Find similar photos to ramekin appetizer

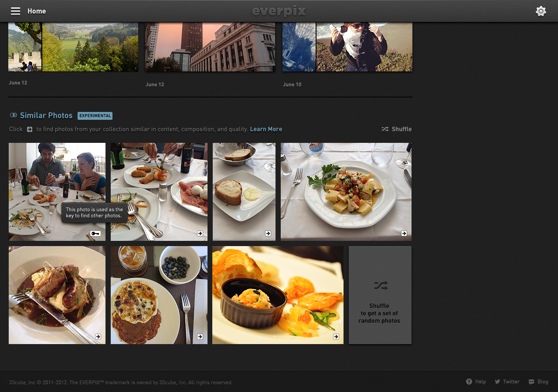pos(336,337)
